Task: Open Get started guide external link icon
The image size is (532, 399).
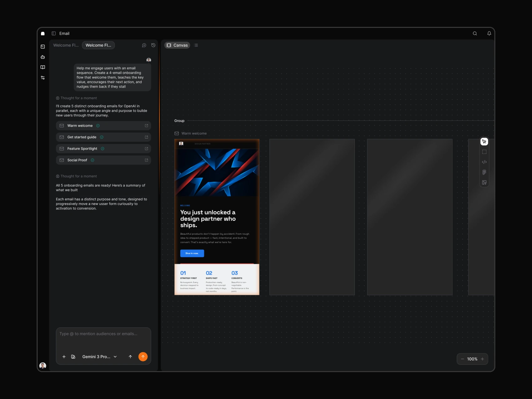Action: [146, 137]
